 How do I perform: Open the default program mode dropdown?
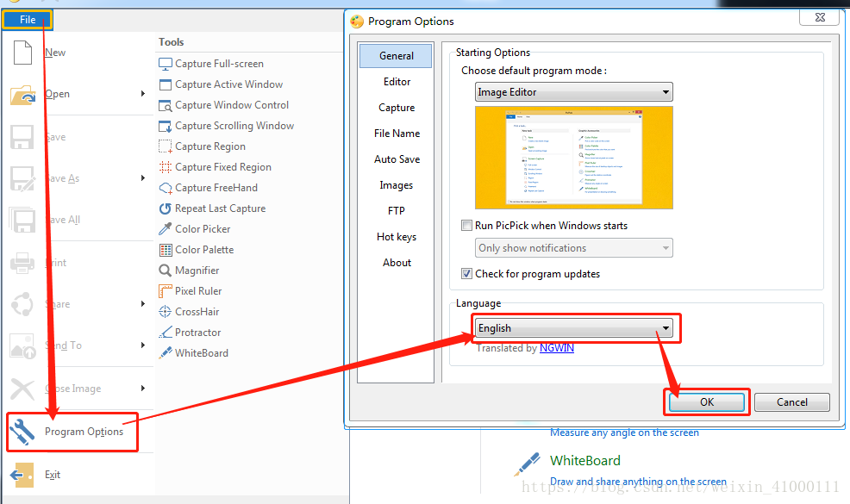pyautogui.click(x=573, y=92)
